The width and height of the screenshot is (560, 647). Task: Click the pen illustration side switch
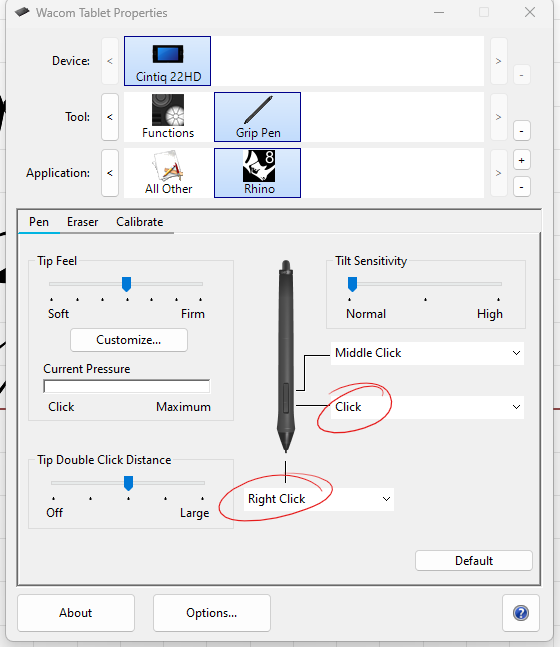(286, 398)
